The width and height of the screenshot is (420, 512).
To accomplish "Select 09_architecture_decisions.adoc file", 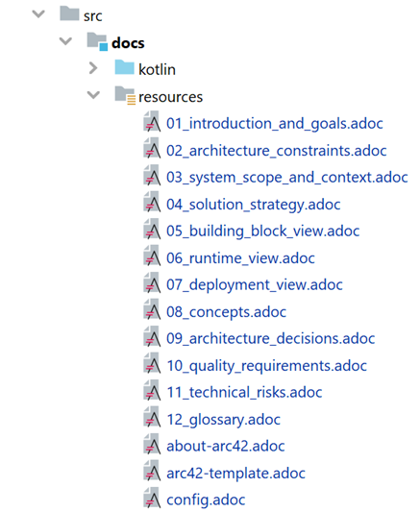I will [x=270, y=339].
